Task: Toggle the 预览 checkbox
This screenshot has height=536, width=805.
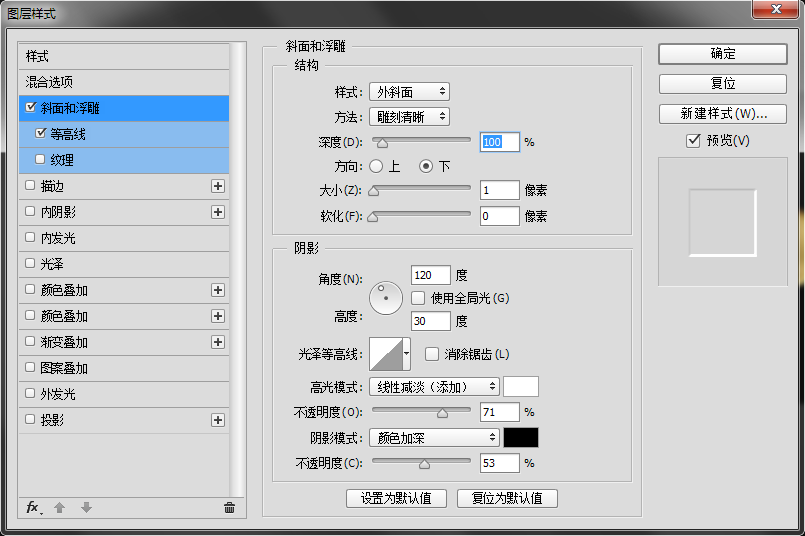Action: (x=693, y=140)
